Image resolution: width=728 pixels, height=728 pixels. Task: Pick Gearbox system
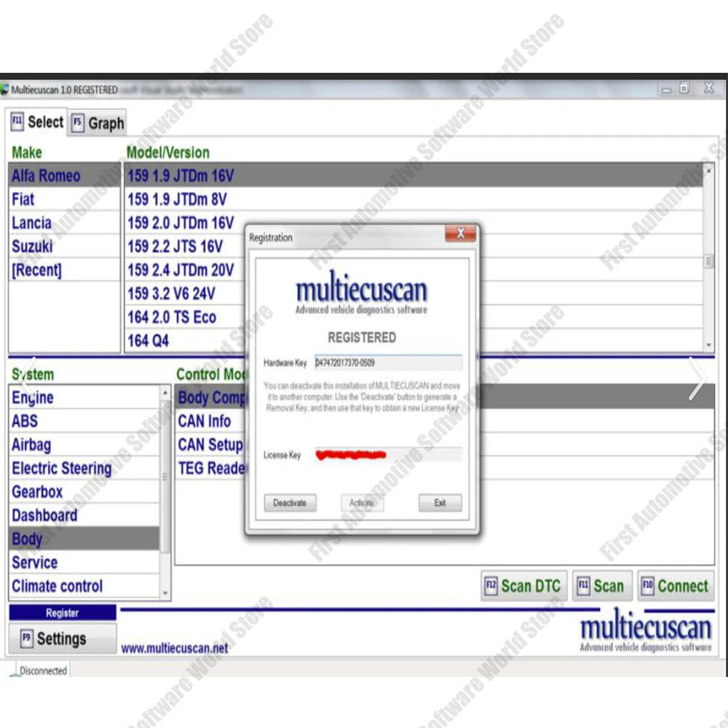point(84,491)
